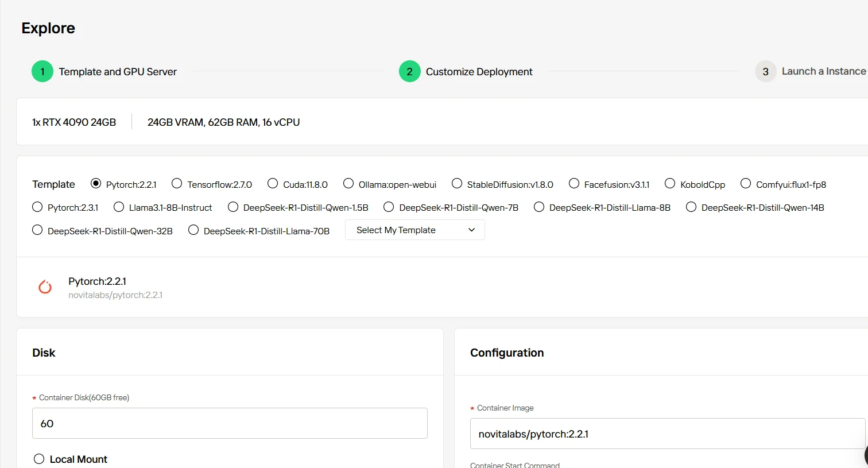Click the step 2 green circle
The image size is (868, 468).
[x=410, y=72]
